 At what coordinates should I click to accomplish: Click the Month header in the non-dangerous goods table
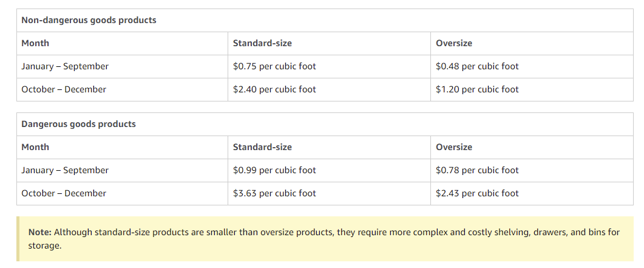(x=35, y=43)
